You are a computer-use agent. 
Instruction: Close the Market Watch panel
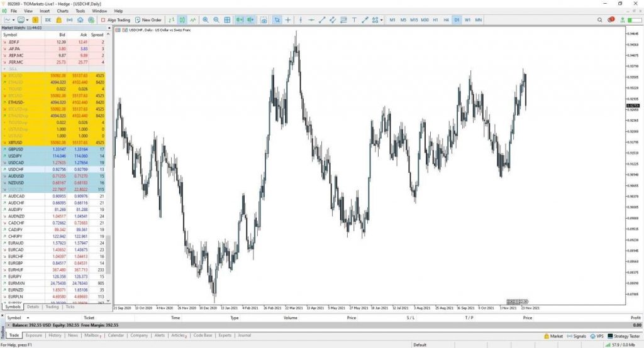[109, 28]
